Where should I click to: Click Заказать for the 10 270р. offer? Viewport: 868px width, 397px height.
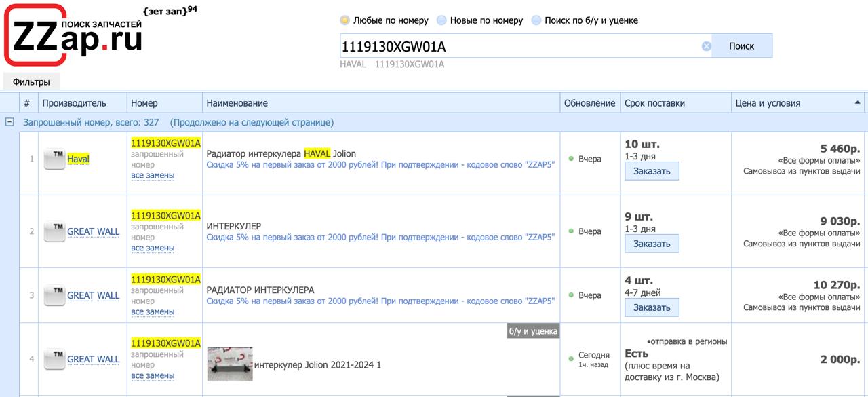[x=652, y=307]
